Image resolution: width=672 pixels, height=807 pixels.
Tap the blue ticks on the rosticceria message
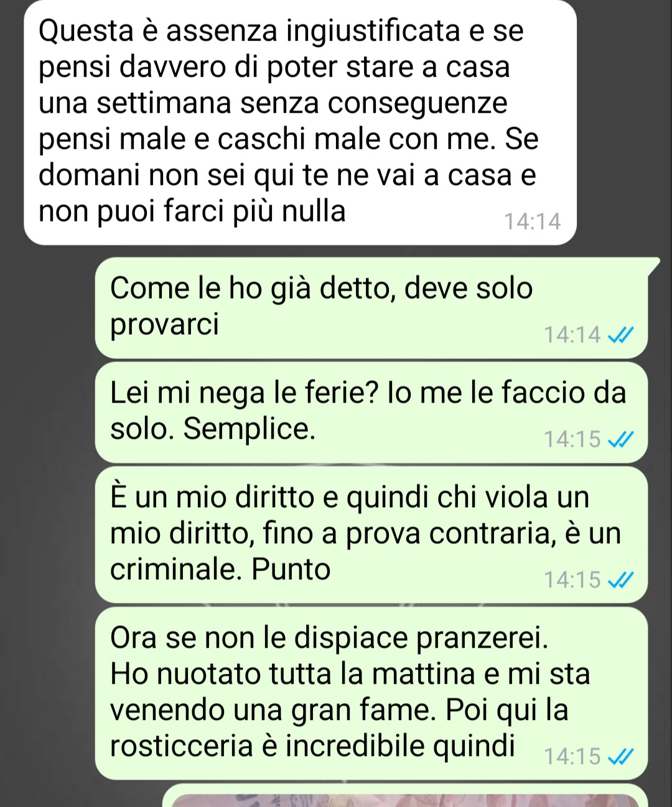click(x=620, y=757)
